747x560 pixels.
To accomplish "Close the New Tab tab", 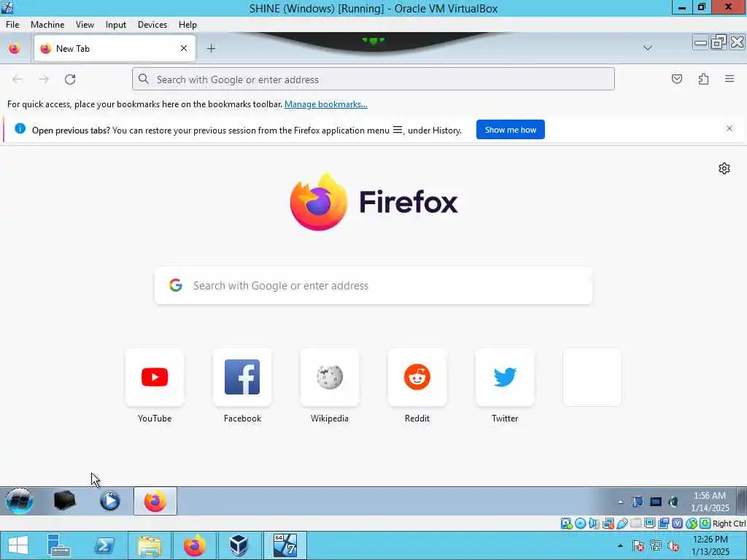I will (x=183, y=48).
